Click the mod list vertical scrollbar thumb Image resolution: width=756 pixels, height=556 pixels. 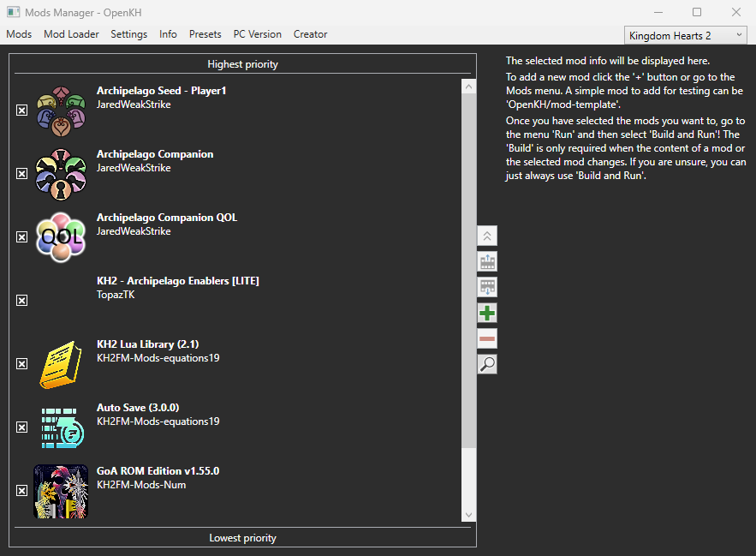(468, 271)
